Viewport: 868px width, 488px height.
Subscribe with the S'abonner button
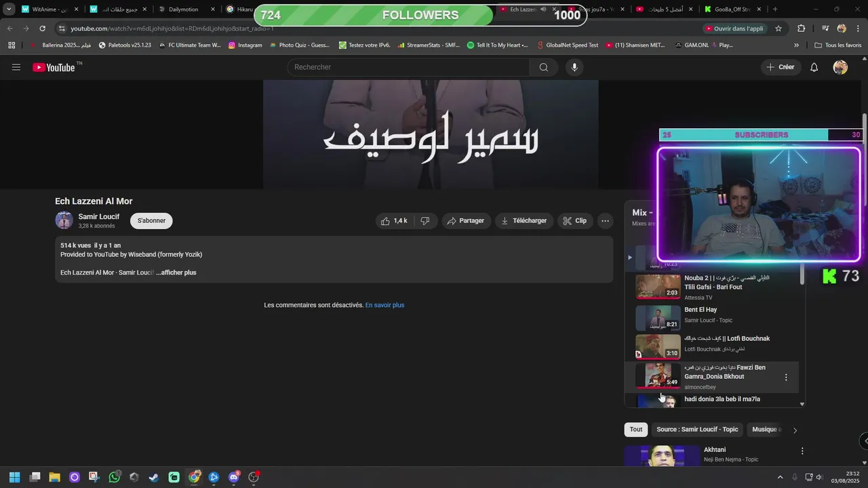[151, 221]
